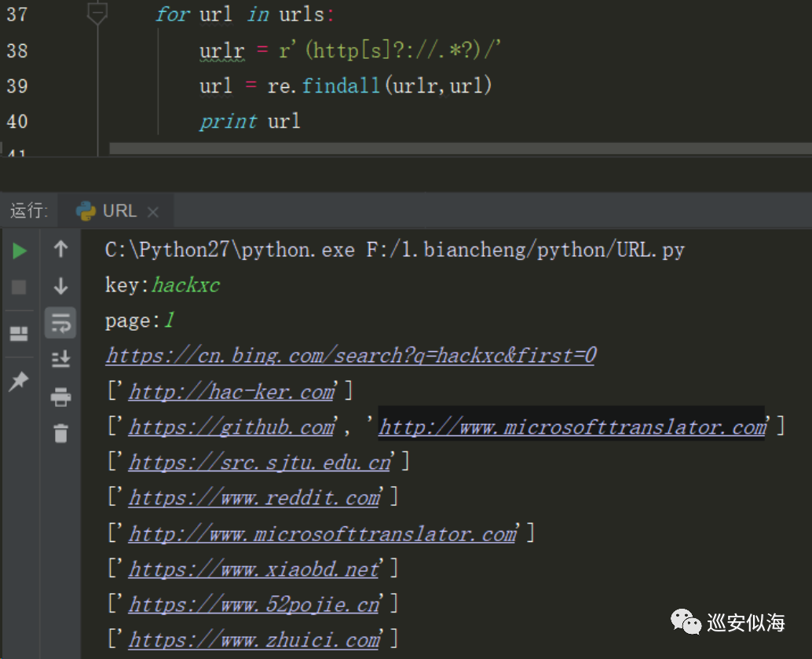Click scroll to end icon

point(60,358)
